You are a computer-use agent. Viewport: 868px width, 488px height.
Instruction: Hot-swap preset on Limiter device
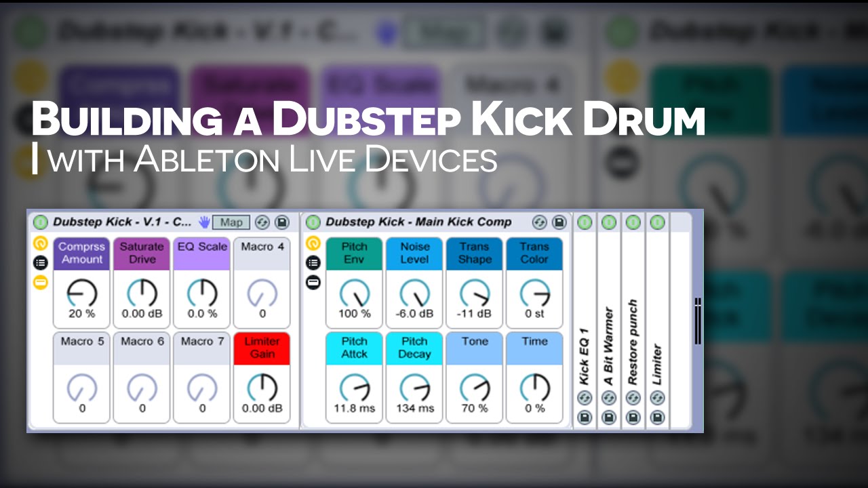click(657, 398)
